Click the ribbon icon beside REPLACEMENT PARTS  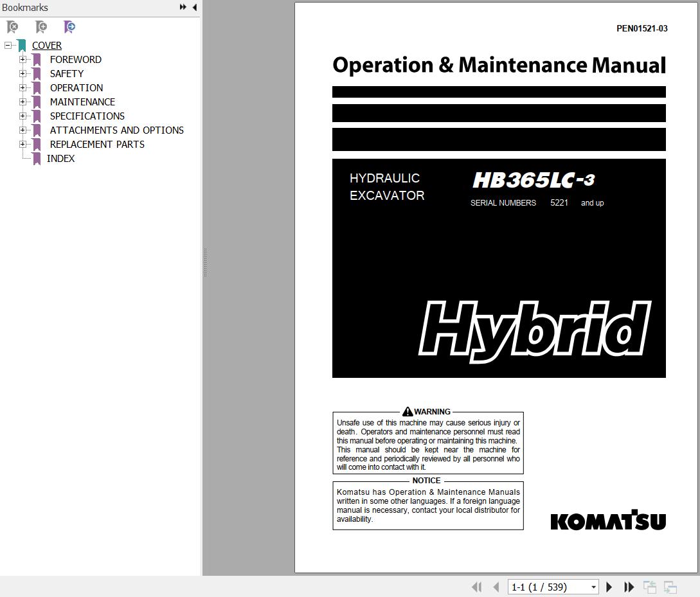click(37, 145)
